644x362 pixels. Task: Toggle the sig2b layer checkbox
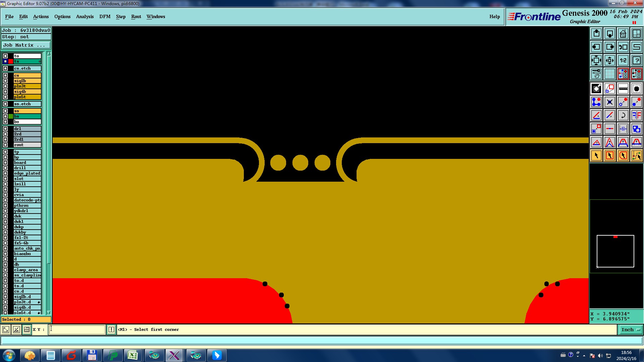tap(5, 81)
